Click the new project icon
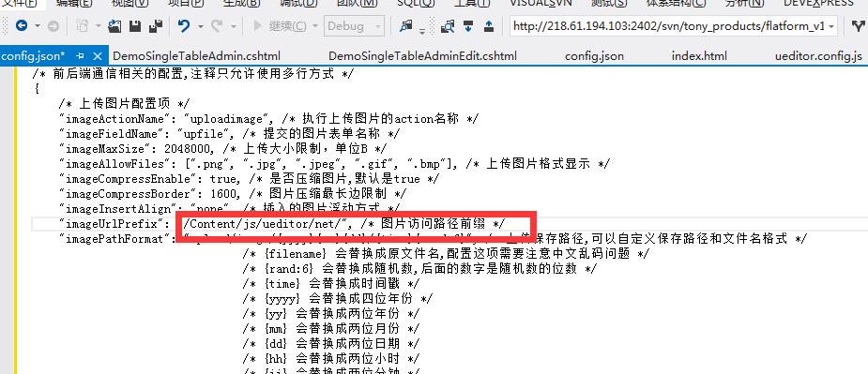868x374 pixels. pos(83,26)
